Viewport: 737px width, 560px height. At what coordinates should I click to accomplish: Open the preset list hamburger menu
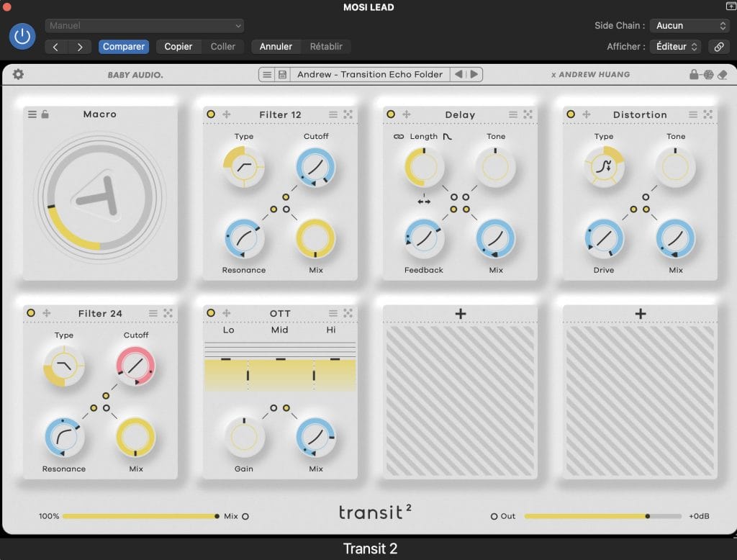point(267,74)
